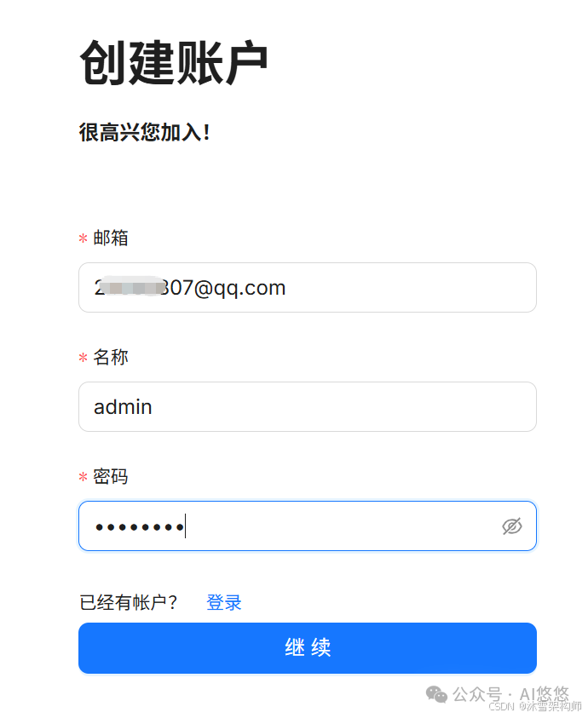Toggle password visibility with the eye icon
The image size is (588, 718).
(512, 526)
